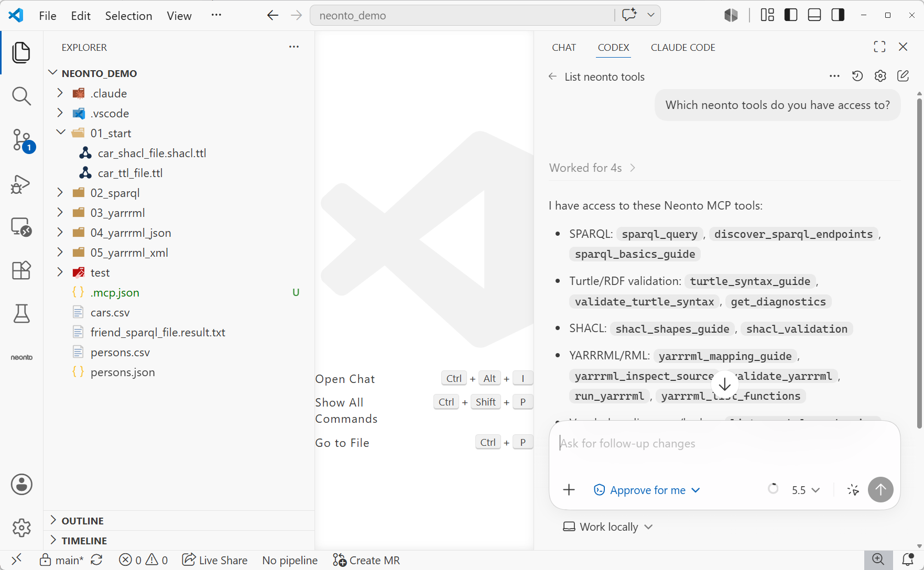Open the chat dropdown arrow in title bar
924x570 pixels.
click(x=650, y=15)
